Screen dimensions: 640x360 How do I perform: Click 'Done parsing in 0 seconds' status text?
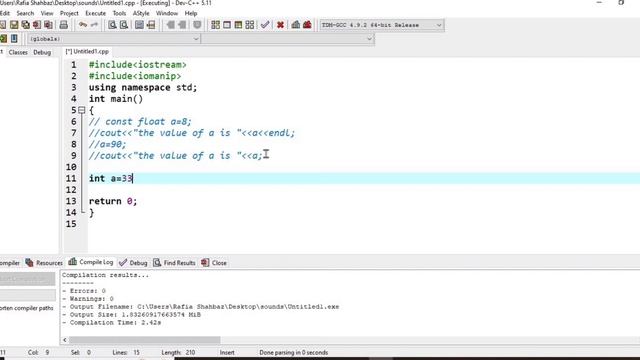click(293, 352)
